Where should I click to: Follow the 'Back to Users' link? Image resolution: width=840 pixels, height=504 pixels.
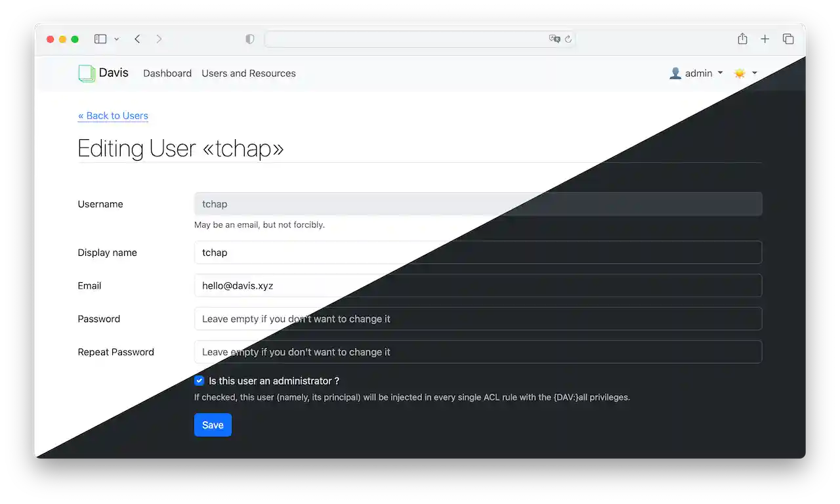click(113, 115)
